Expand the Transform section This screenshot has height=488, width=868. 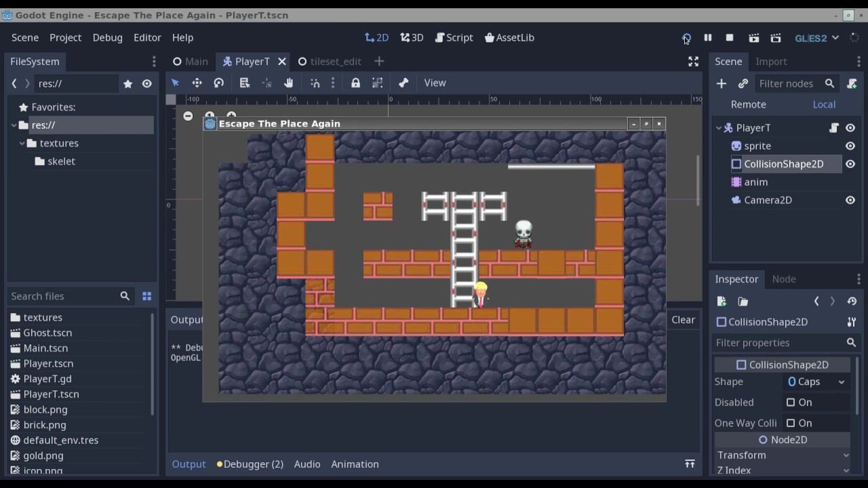click(x=783, y=455)
